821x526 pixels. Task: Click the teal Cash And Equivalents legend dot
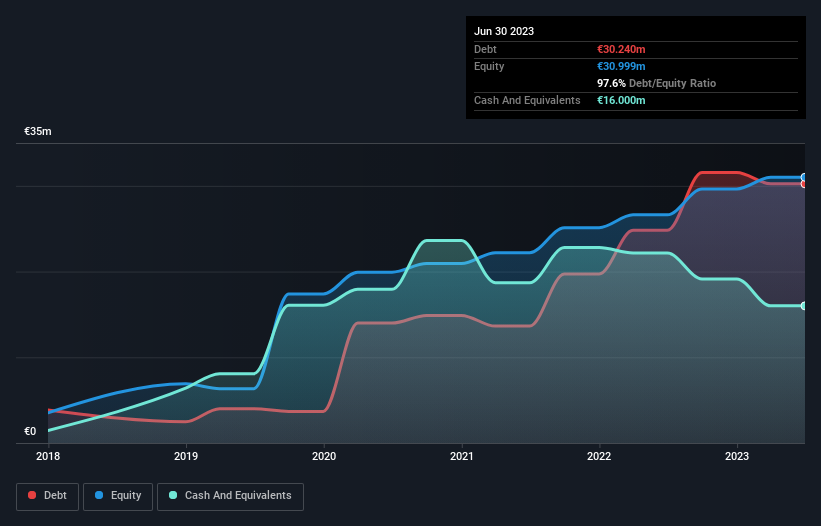coord(173,495)
